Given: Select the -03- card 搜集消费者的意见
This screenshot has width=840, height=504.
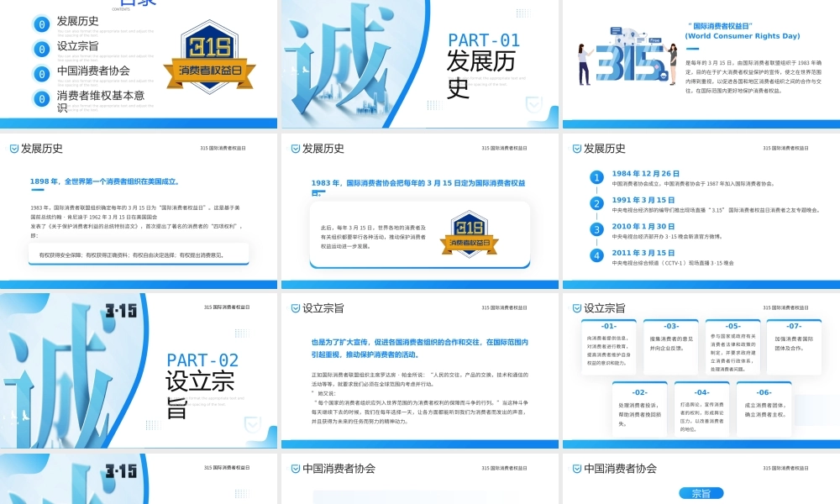Looking at the screenshot, I should pyautogui.click(x=670, y=347).
